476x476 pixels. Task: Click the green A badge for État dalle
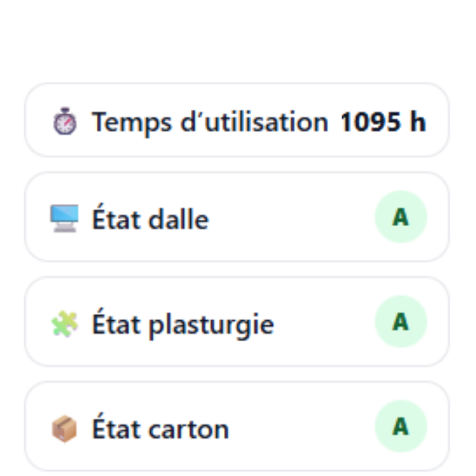point(401,217)
